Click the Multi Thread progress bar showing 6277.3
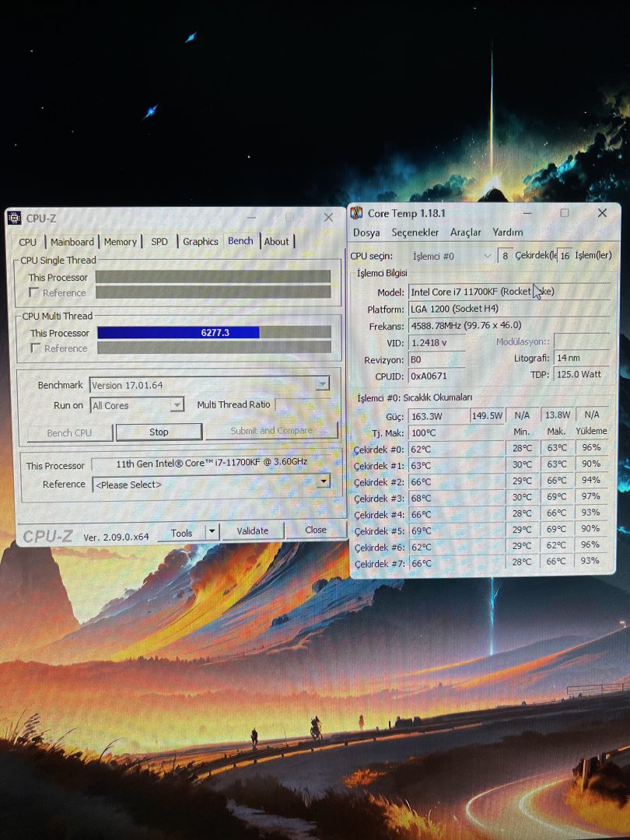 click(215, 333)
